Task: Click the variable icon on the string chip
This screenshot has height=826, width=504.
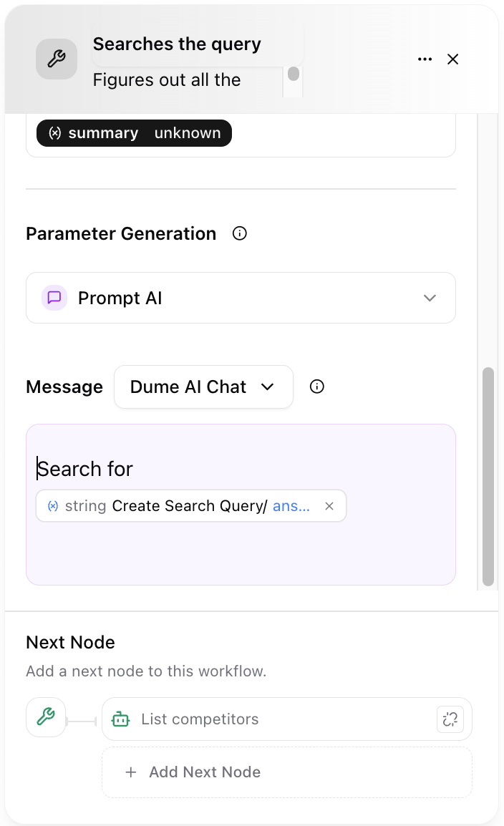Action: click(52, 505)
